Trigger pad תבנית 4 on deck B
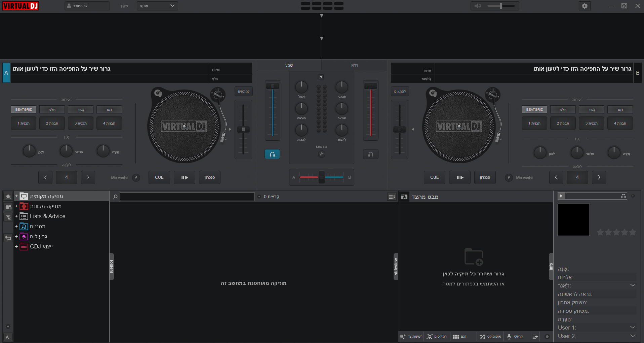 (620, 123)
